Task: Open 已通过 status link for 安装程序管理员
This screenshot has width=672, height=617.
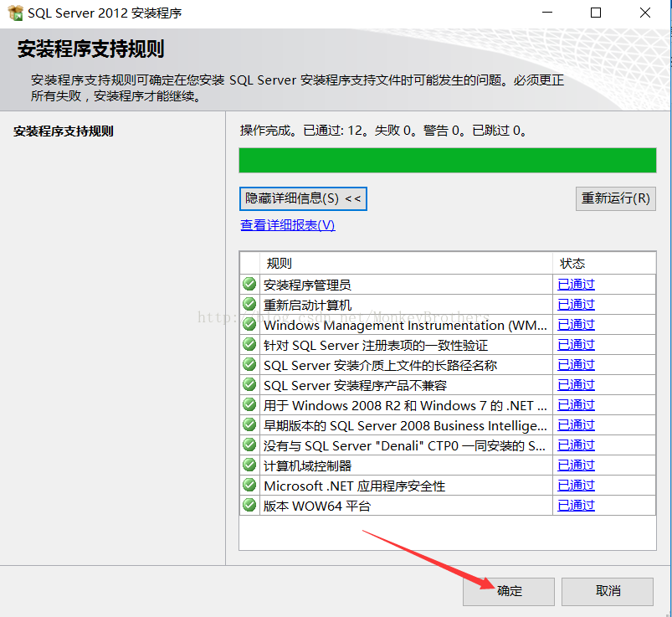Action: [x=576, y=285]
